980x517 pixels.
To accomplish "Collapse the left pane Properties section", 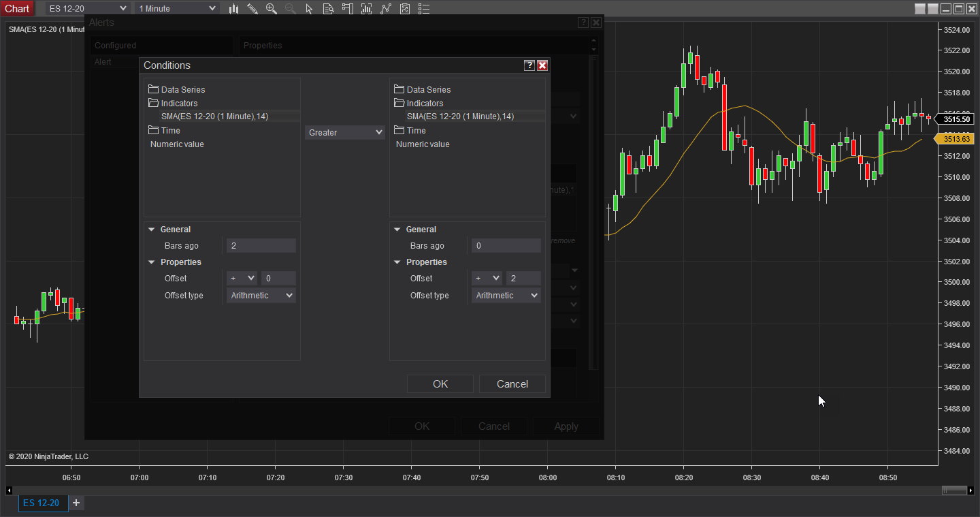I will pyautogui.click(x=152, y=262).
